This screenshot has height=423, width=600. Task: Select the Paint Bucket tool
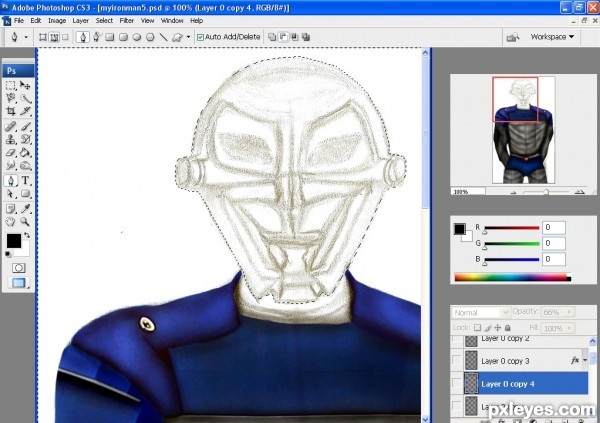tap(25, 152)
